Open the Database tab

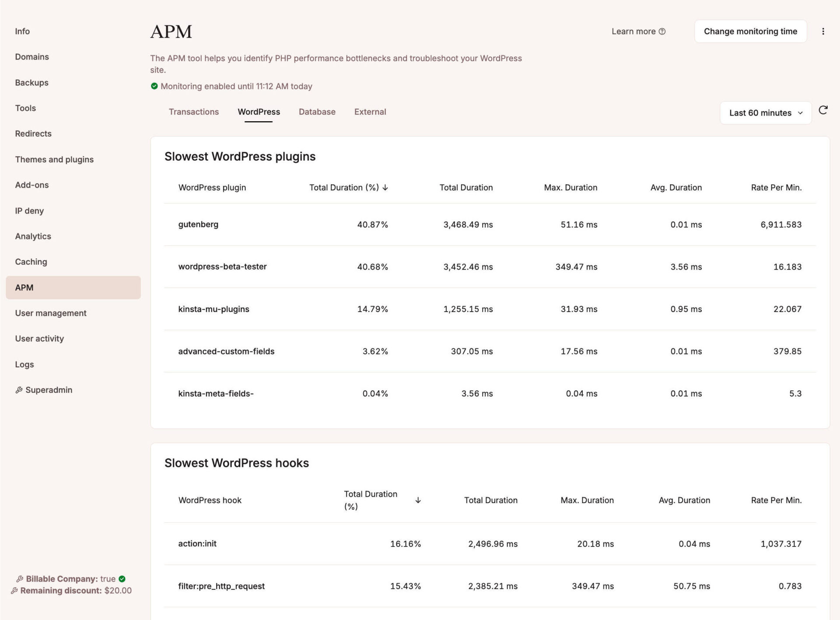pos(317,112)
